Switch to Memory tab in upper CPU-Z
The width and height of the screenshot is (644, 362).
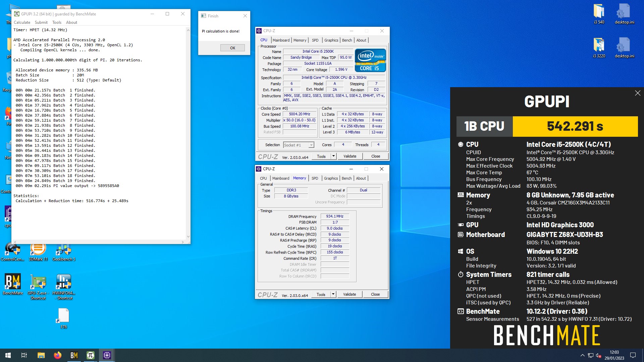(300, 40)
